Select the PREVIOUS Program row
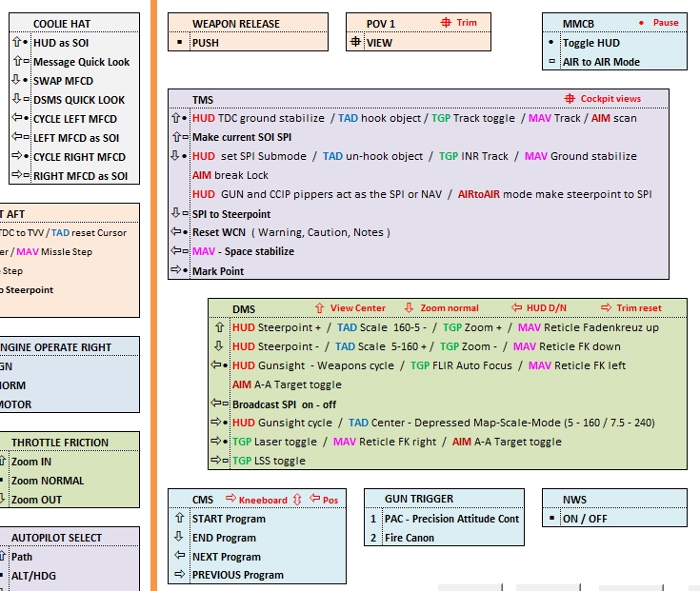 [x=257, y=575]
